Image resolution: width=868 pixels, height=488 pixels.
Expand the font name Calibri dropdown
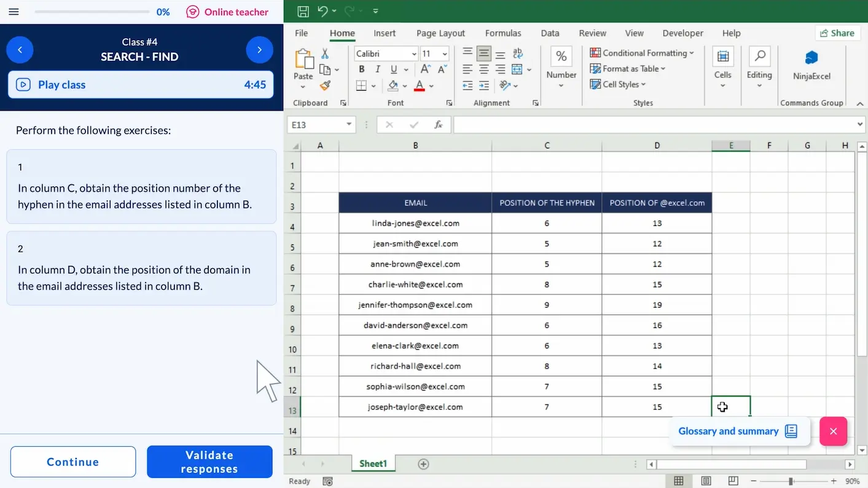pos(414,54)
